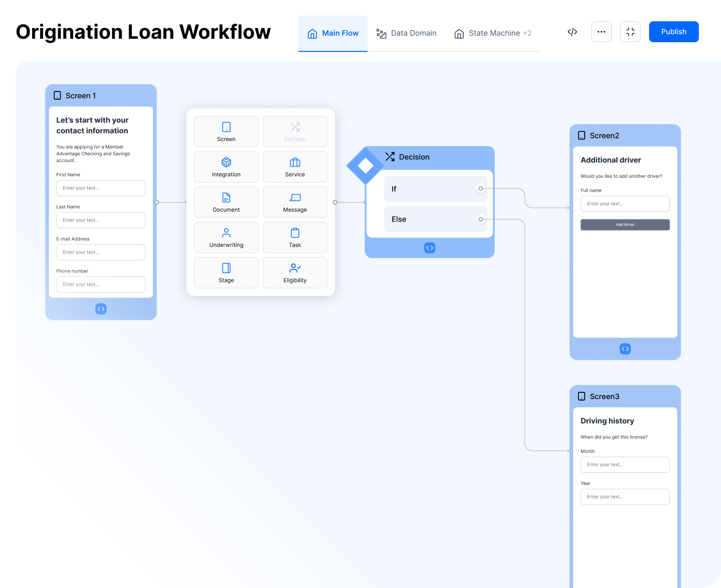Add a Service node

(x=295, y=167)
